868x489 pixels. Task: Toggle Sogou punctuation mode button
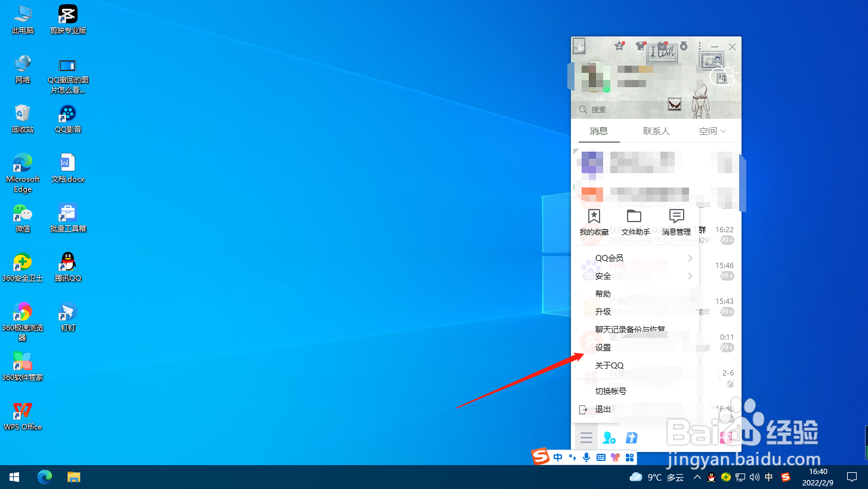573,458
